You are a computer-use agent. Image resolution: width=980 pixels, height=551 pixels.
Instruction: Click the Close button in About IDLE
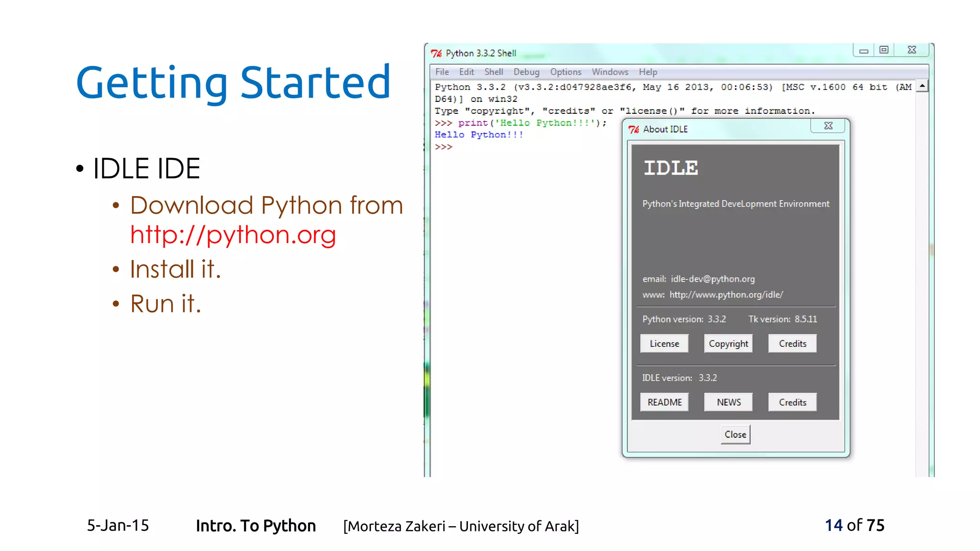pyautogui.click(x=735, y=434)
